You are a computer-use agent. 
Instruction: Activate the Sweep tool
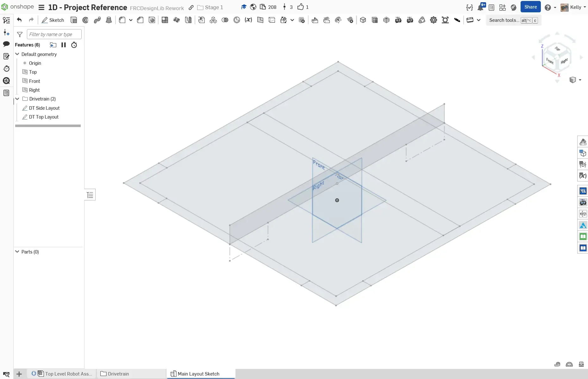[97, 20]
